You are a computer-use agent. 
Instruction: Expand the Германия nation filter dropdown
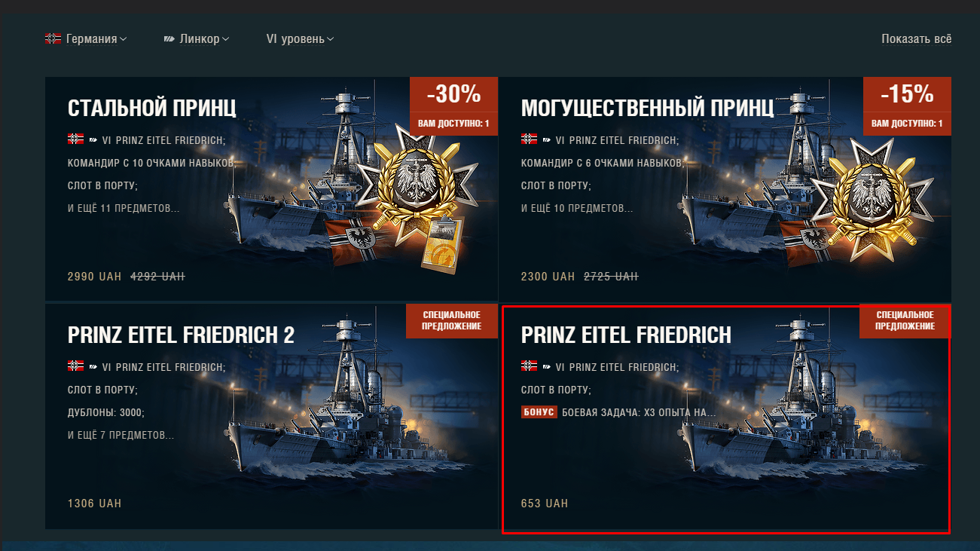tap(86, 38)
